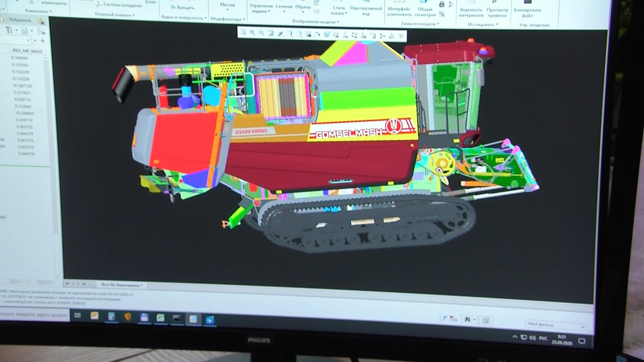The height and width of the screenshot is (362, 644).
Task: Toggle Перспективный вид perspective view
Action: coord(366,11)
